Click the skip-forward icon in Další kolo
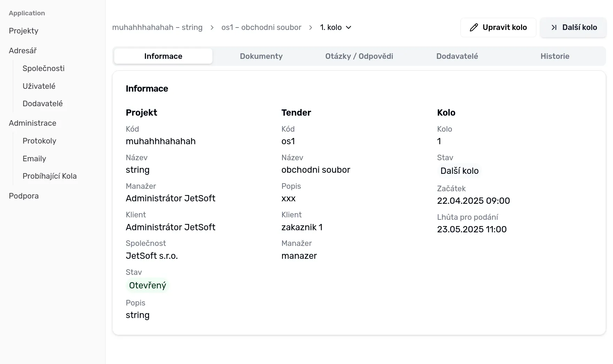The height and width of the screenshot is (364, 613). (554, 28)
